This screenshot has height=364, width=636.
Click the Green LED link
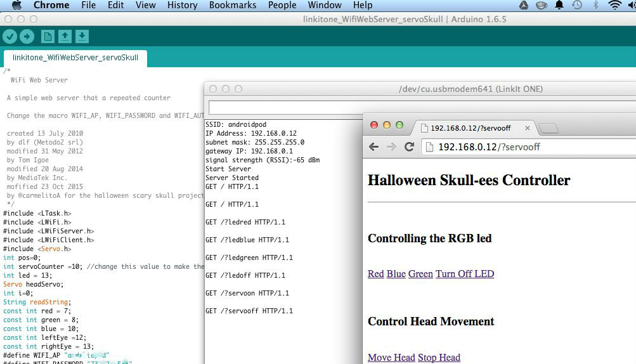point(420,274)
